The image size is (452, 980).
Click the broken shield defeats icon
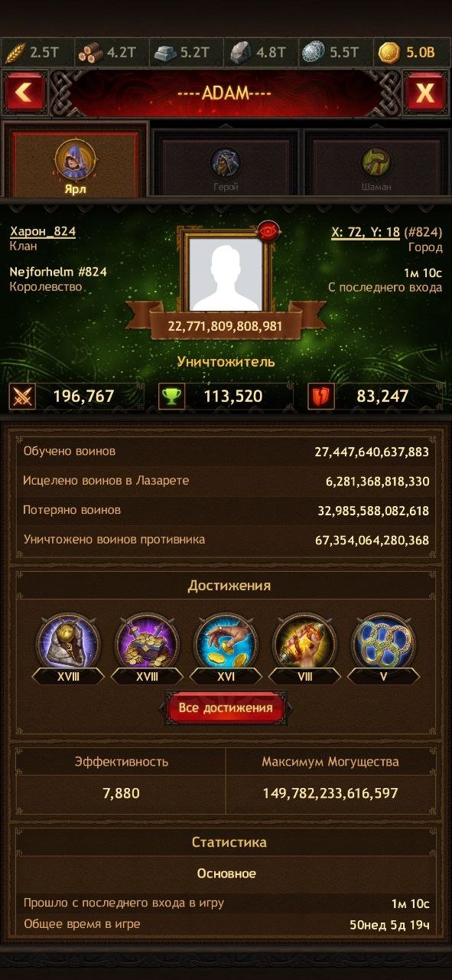pos(320,397)
